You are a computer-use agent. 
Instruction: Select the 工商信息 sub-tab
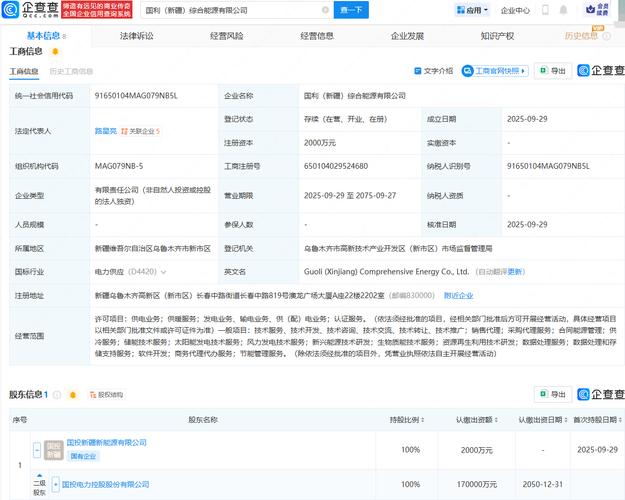(24, 71)
